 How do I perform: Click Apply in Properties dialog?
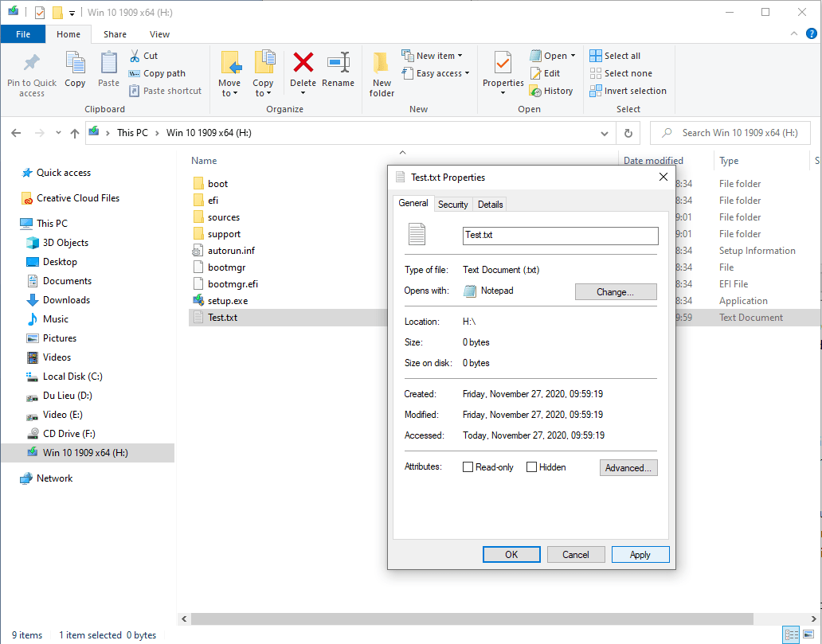click(640, 554)
